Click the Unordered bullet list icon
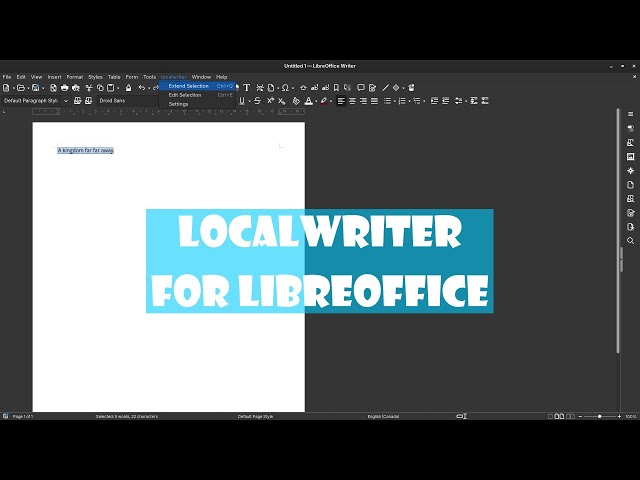The height and width of the screenshot is (480, 640). 387,101
